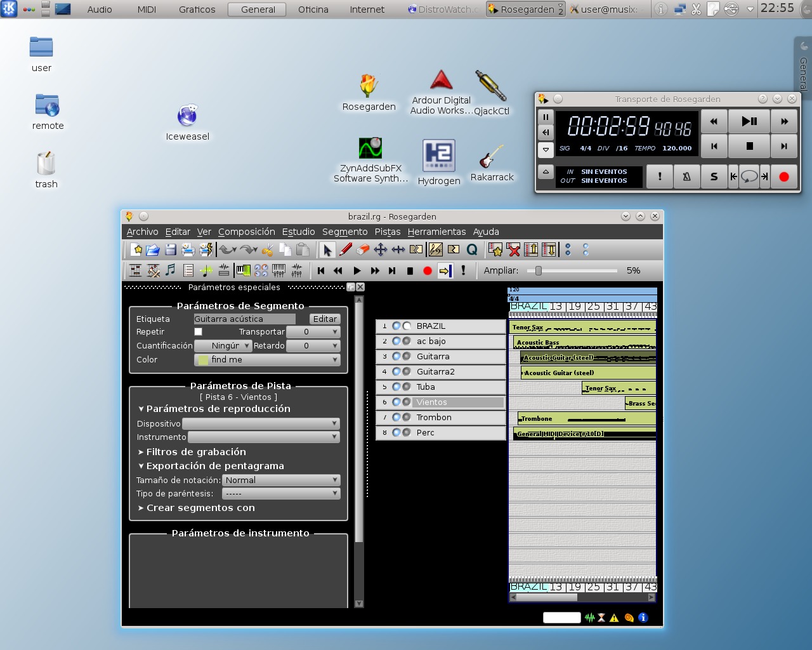812x650 pixels.
Task: Click the blue info icon in status bar
Action: click(643, 618)
